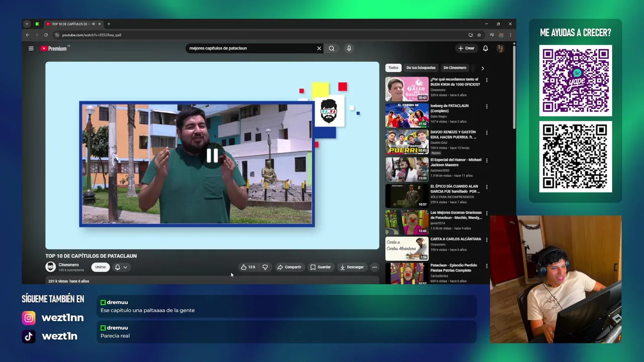Select the De tus búsquedas chip

tap(421, 67)
